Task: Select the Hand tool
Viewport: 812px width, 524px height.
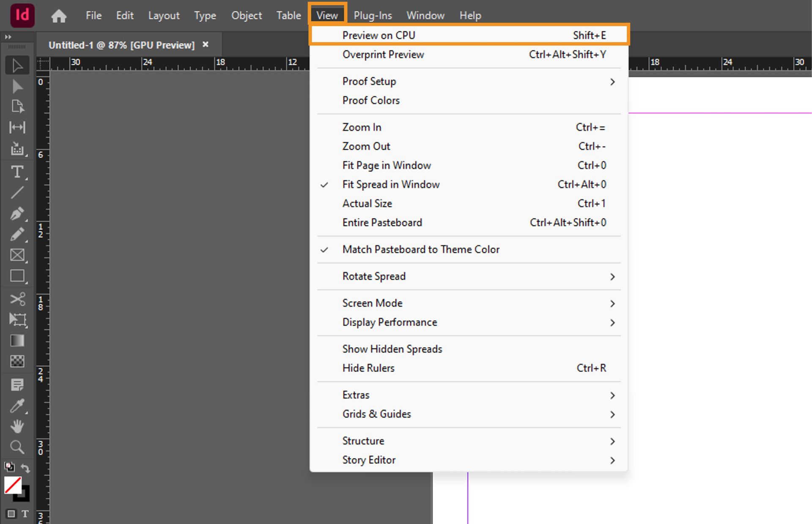Action: tap(17, 426)
